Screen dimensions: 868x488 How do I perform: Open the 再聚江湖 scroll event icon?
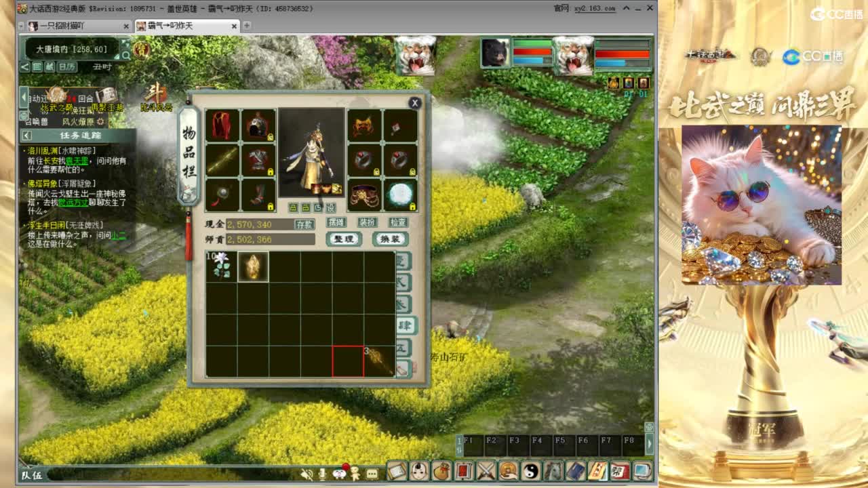(x=106, y=100)
